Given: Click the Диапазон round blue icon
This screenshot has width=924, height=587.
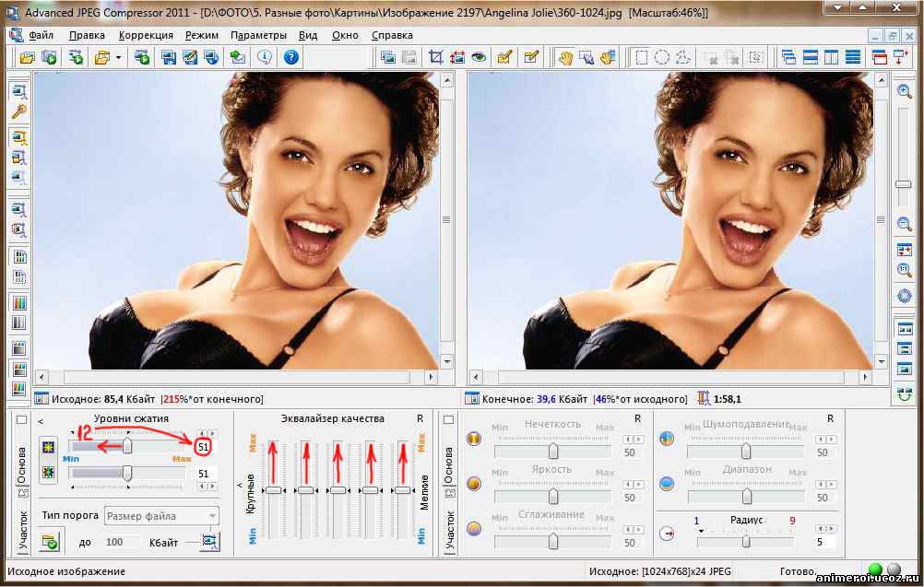Looking at the screenshot, I should pos(667,484).
